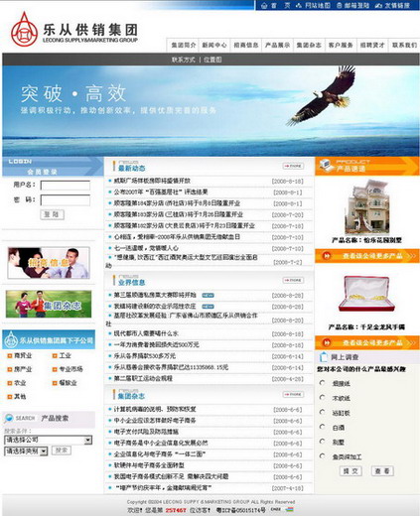
Task: Open 集团杂志 navigation tab
Action: (309, 45)
